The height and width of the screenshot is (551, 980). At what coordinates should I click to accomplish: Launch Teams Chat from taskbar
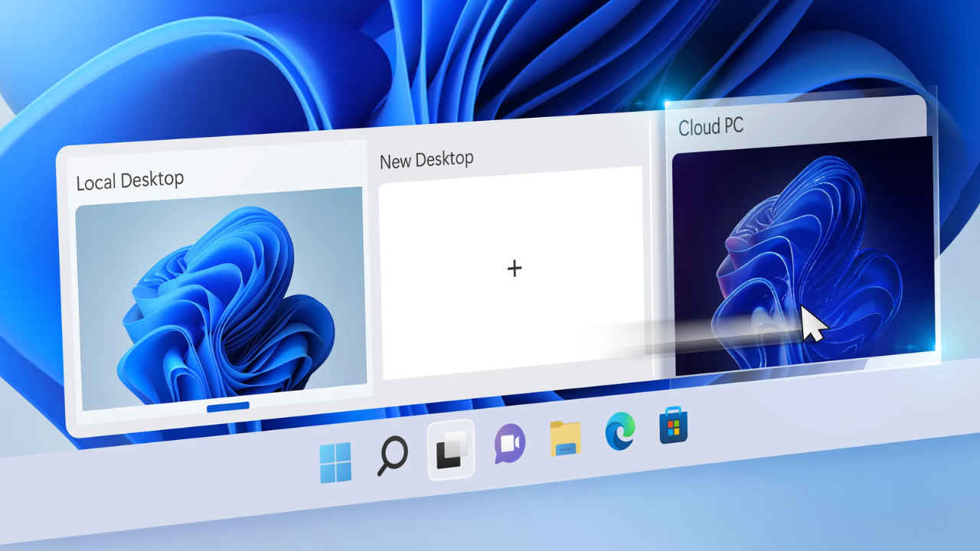pyautogui.click(x=509, y=443)
